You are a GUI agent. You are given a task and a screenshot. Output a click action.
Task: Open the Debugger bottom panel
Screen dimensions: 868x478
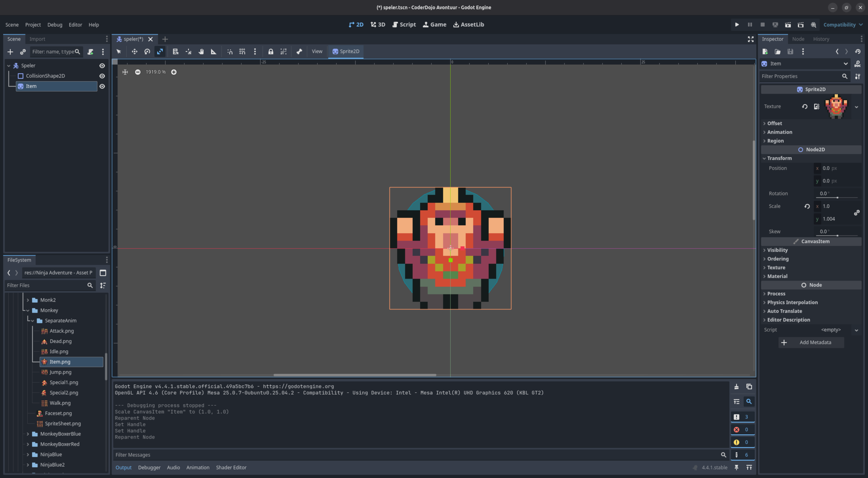149,468
